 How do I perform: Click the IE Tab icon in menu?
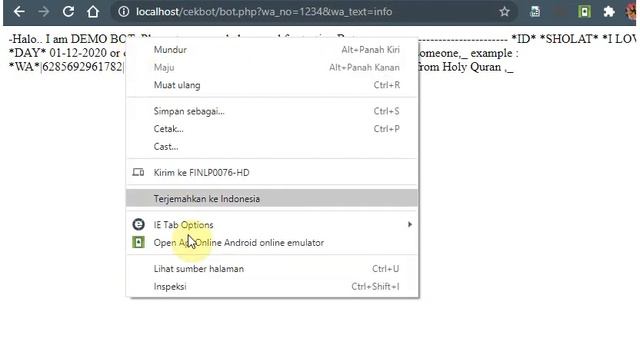[x=138, y=224]
